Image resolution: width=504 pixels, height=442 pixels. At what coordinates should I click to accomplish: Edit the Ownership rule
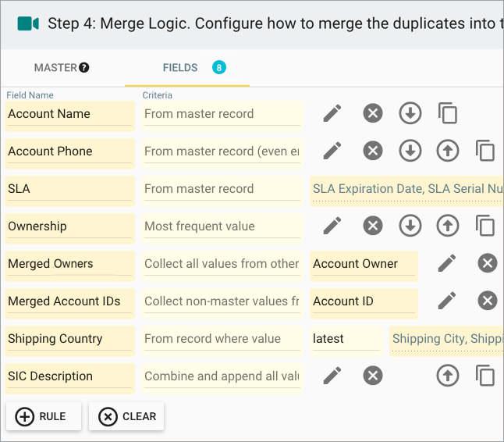tap(332, 226)
